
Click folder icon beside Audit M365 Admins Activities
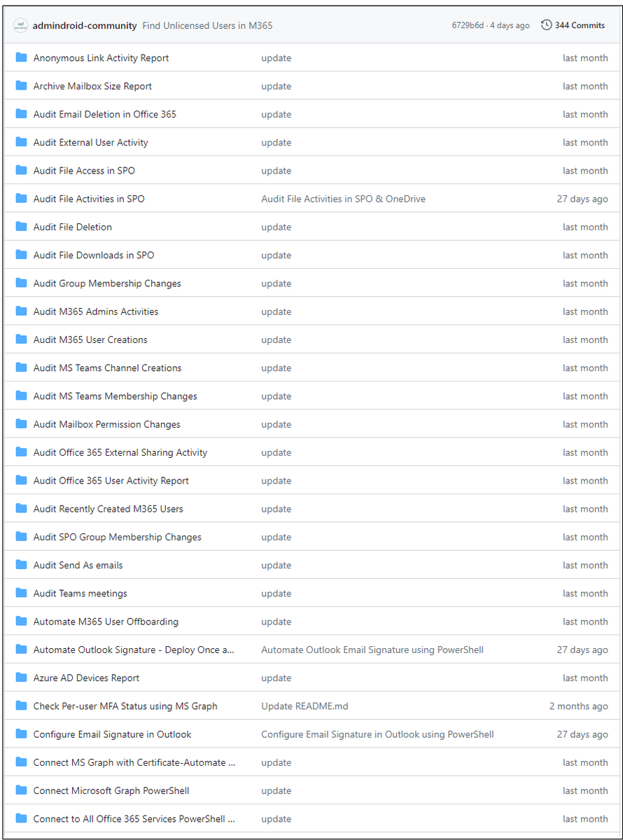[x=21, y=311]
